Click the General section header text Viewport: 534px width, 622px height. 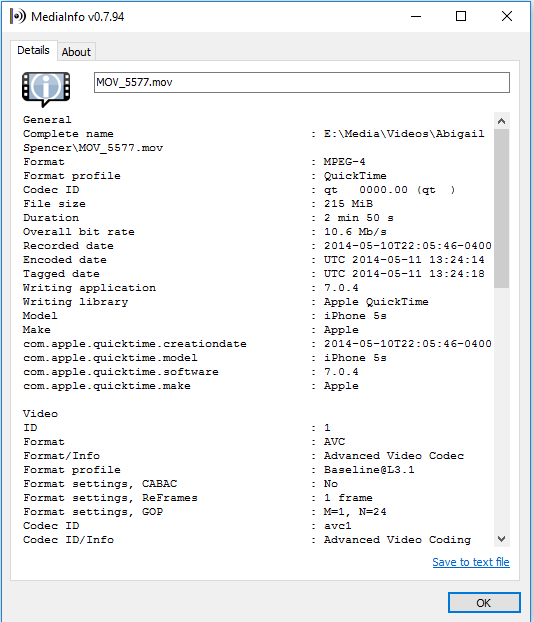(47, 120)
